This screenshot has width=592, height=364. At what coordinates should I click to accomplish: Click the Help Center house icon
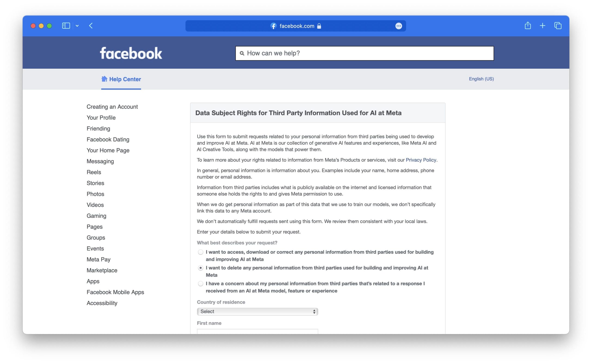tap(104, 79)
